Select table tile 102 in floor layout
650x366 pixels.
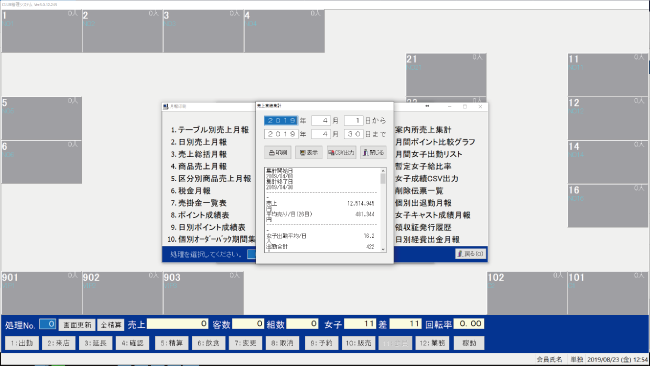[x=527, y=293]
